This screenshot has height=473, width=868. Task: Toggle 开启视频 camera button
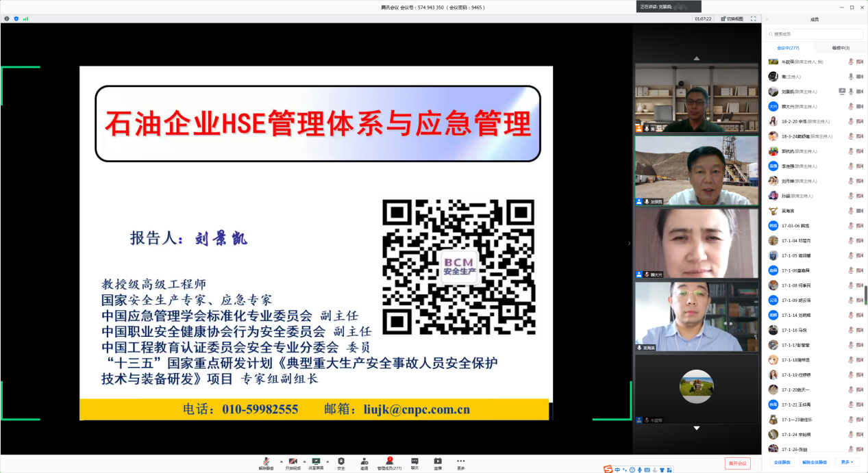coord(293,463)
